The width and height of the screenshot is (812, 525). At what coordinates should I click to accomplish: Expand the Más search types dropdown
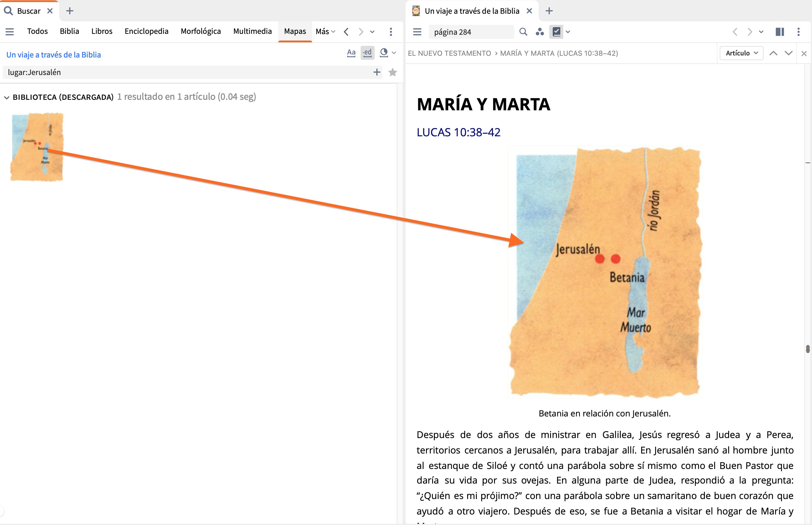(325, 32)
